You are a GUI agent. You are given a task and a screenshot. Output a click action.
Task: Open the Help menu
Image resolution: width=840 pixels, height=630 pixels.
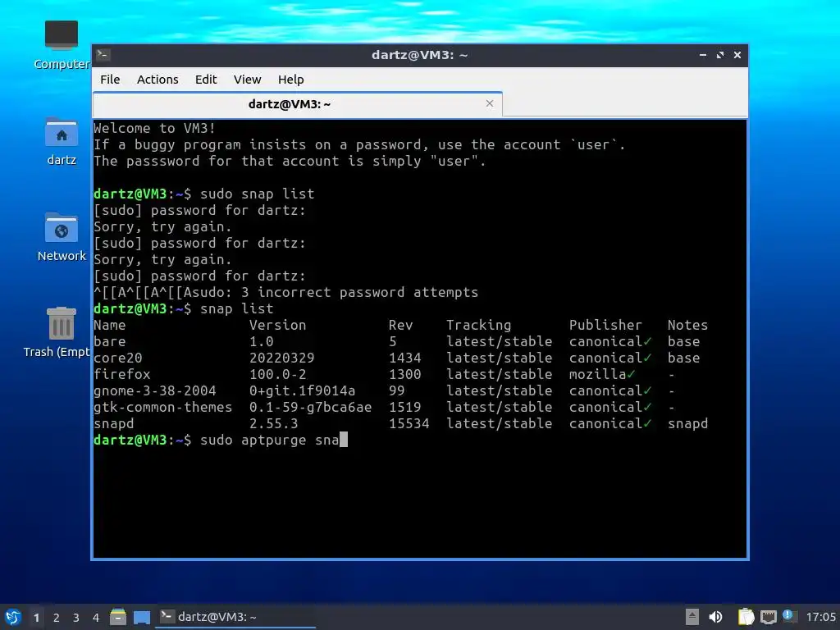point(291,80)
